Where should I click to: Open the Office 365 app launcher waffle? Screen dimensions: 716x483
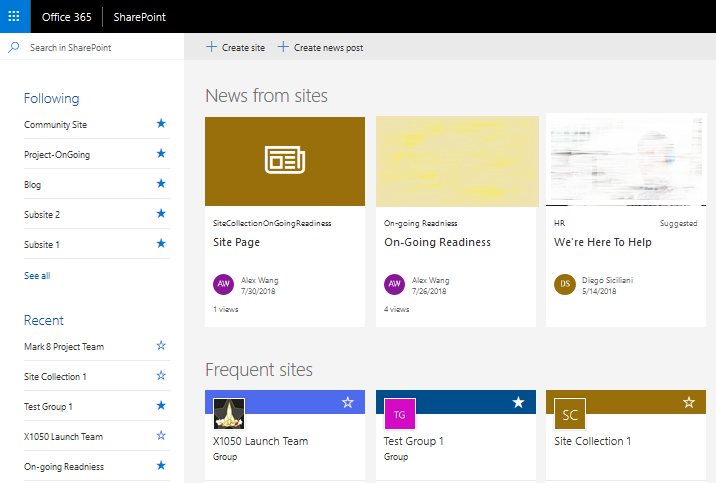(x=14, y=16)
